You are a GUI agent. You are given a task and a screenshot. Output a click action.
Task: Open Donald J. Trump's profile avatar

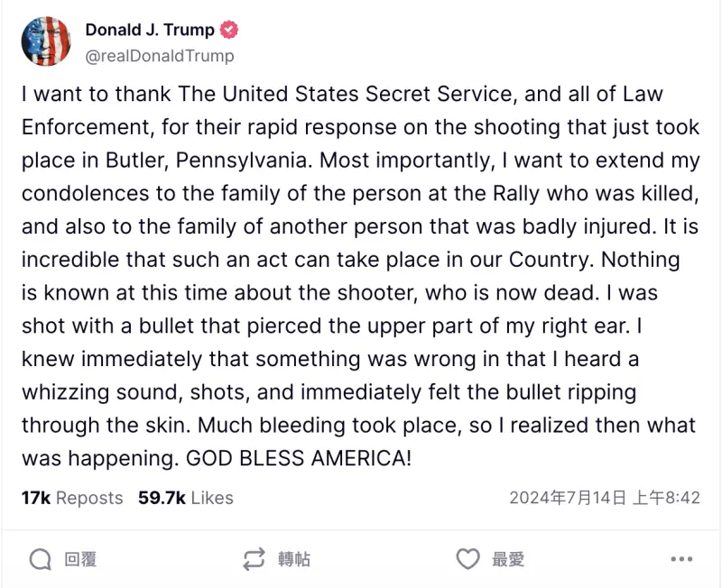(x=46, y=42)
